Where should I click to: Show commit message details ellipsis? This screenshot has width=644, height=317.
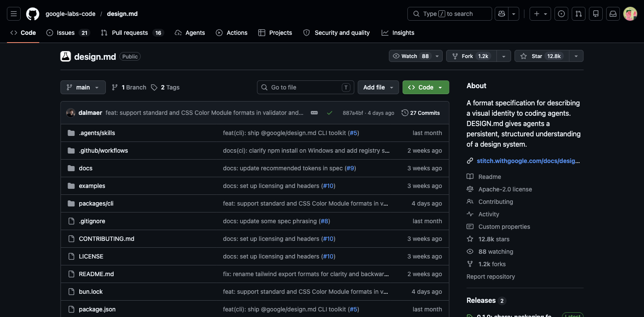click(314, 113)
